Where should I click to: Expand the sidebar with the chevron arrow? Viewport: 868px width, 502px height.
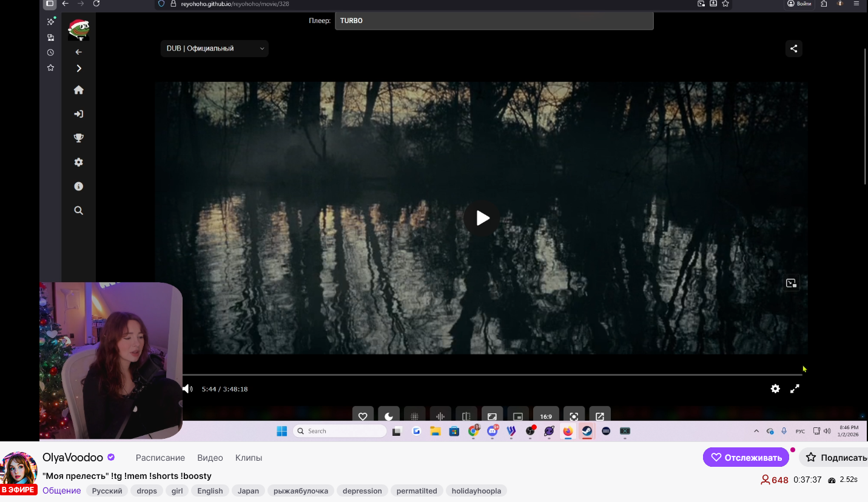tap(78, 69)
